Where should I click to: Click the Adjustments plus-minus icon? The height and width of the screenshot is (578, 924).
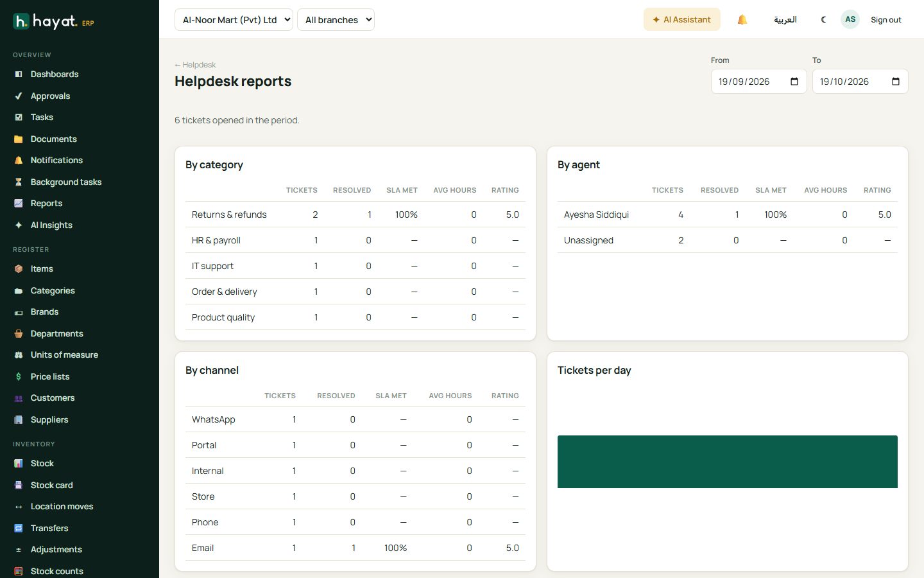tap(19, 550)
